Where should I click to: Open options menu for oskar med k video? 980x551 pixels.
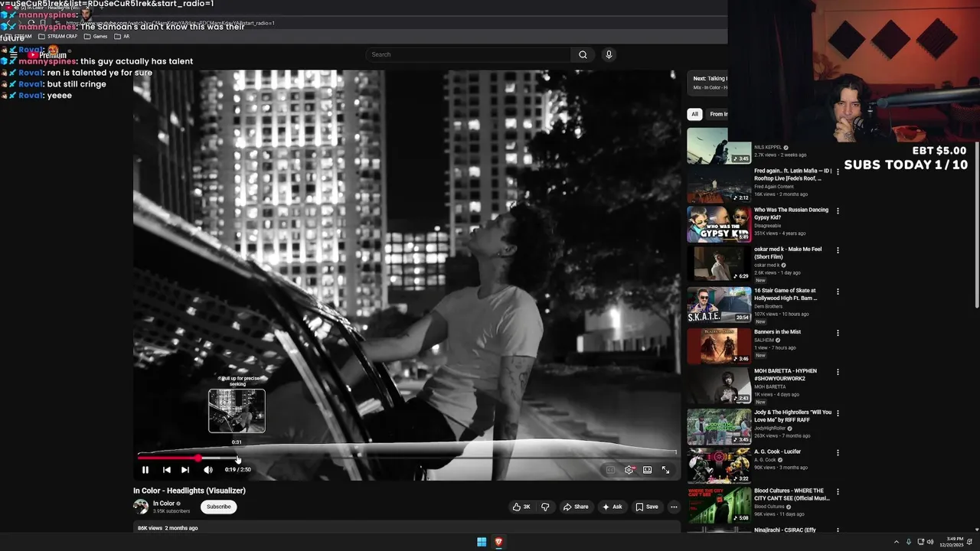point(838,250)
